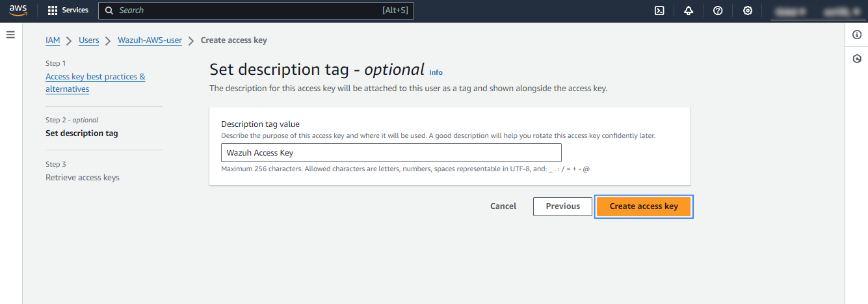Open the Wazuh-AWS-user breadcrumb link
Image resolution: width=868 pixels, height=304 pixels.
point(150,40)
